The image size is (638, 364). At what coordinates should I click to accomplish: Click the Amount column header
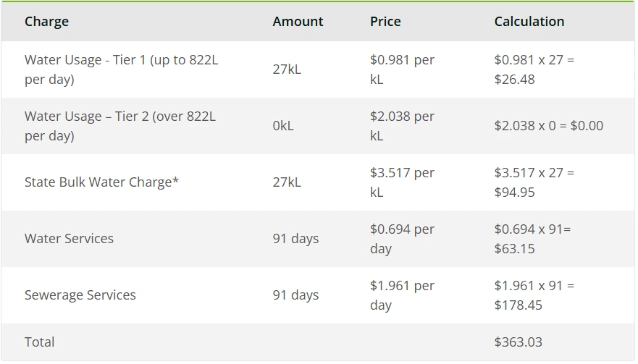click(298, 22)
